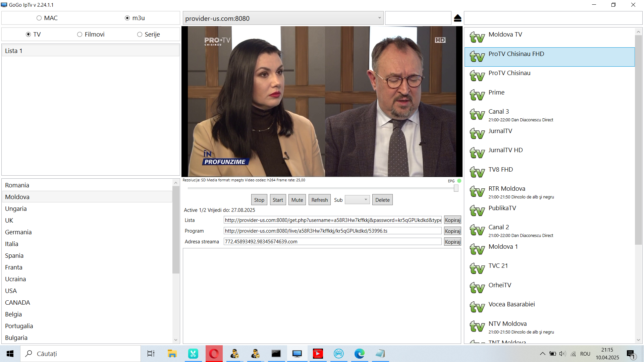Click the category list scrollbar thumb
The image size is (644, 362).
click(176, 230)
